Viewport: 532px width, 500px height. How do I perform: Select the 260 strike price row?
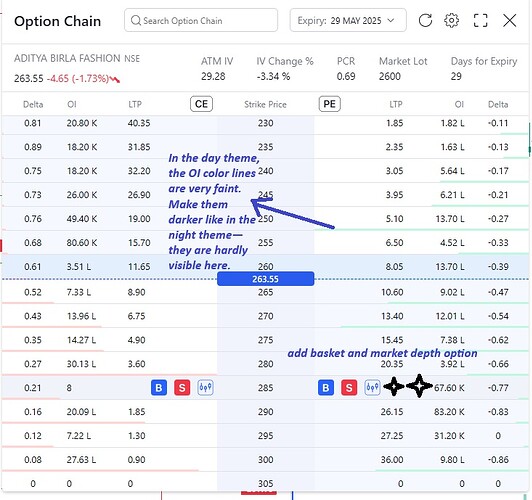click(x=265, y=266)
